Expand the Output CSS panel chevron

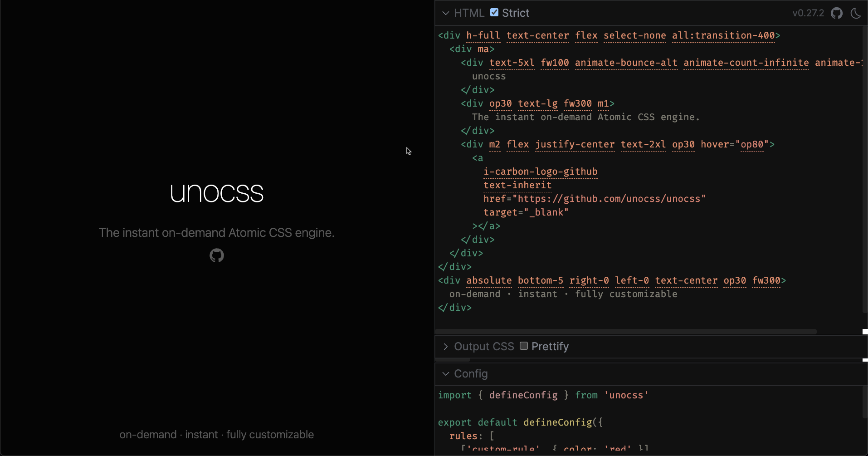[x=446, y=347]
